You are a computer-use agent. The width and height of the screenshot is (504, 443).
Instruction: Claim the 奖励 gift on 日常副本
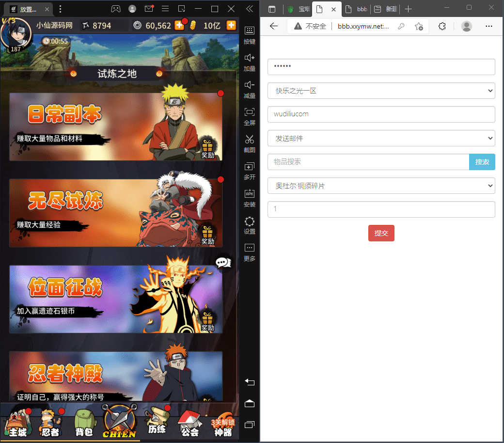coord(207,149)
